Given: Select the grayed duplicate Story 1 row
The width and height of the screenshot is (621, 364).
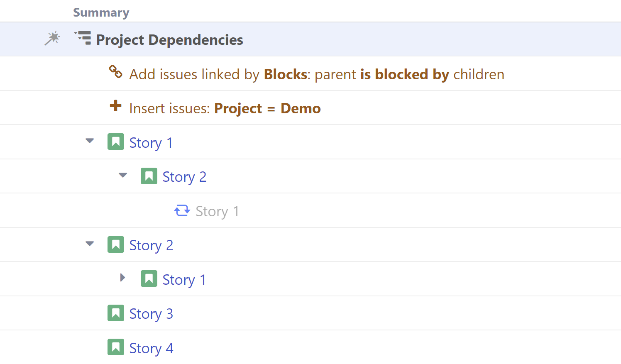Looking at the screenshot, I should (x=217, y=211).
